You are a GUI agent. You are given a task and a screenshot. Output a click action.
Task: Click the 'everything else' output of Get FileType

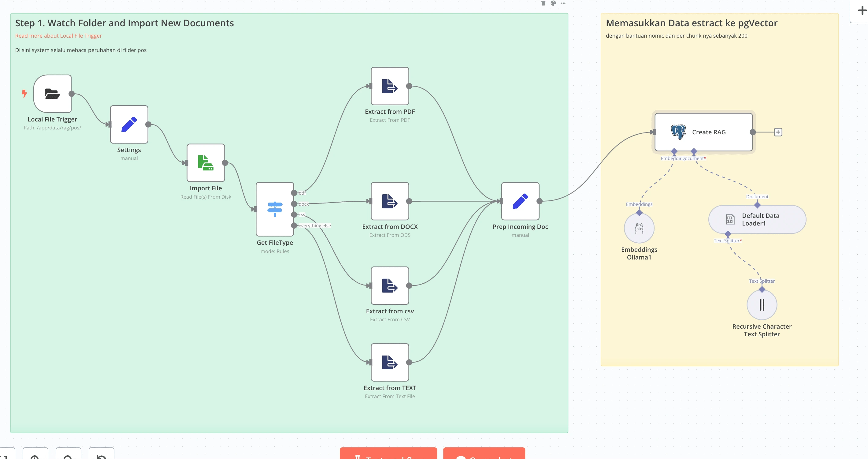click(294, 226)
